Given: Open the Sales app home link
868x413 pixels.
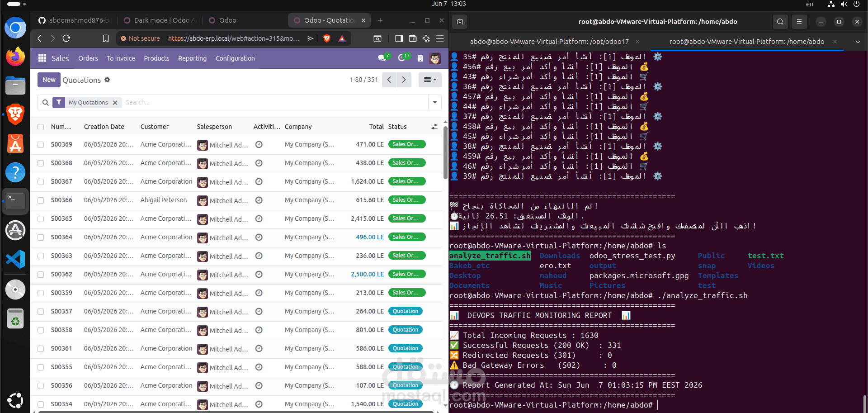Looking at the screenshot, I should [x=60, y=58].
